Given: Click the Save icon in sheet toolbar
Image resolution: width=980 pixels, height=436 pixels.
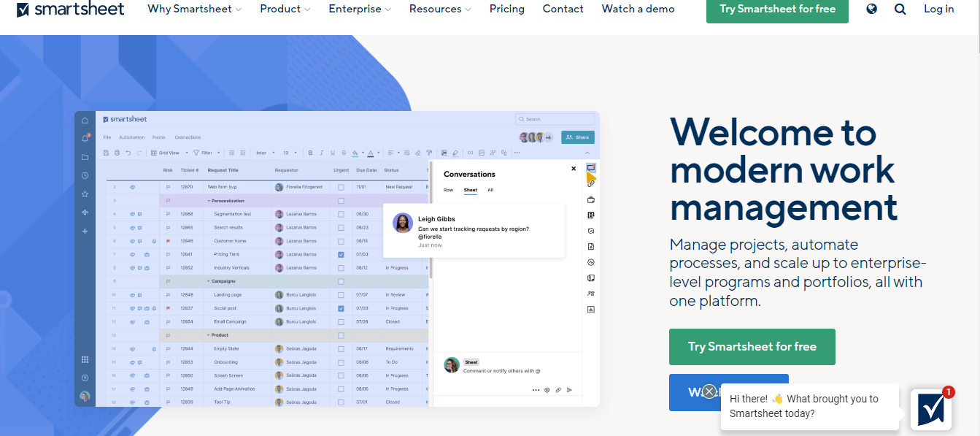Looking at the screenshot, I should point(106,153).
